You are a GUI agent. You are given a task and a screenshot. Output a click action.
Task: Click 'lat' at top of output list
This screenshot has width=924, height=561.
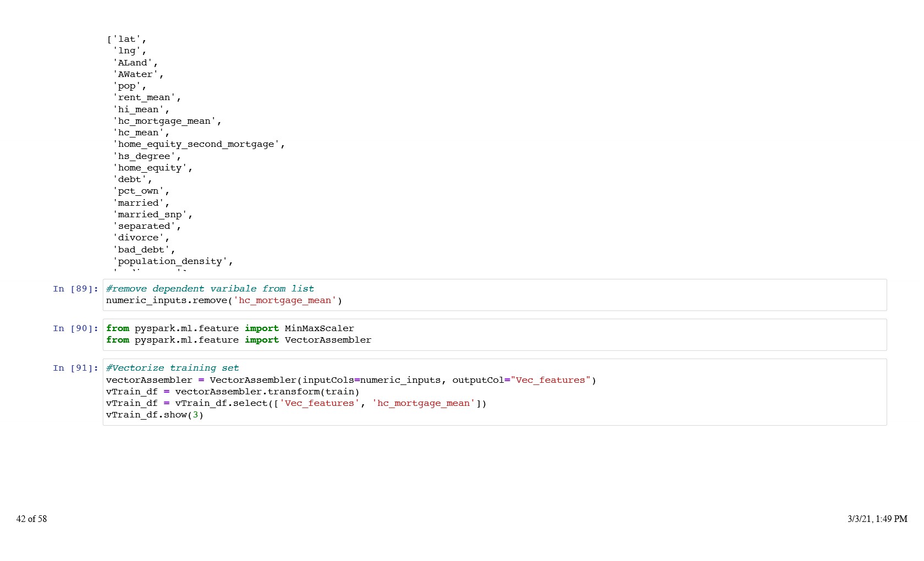pos(127,39)
